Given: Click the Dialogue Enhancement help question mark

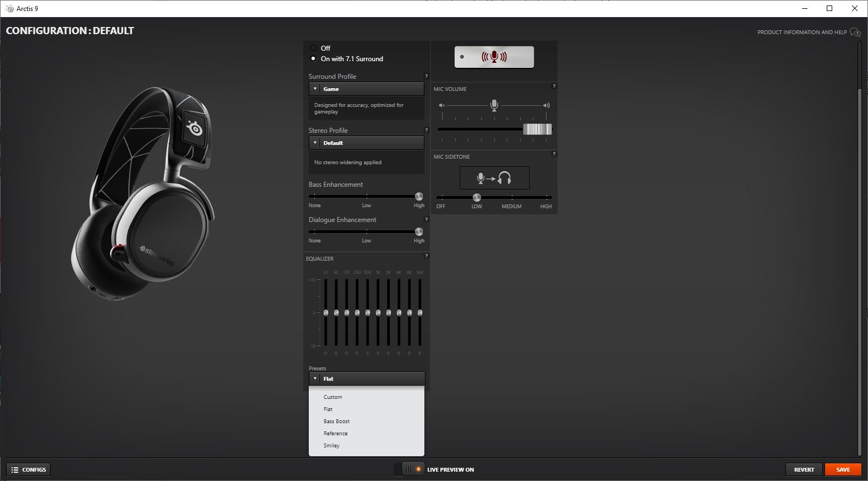Looking at the screenshot, I should click(x=426, y=219).
